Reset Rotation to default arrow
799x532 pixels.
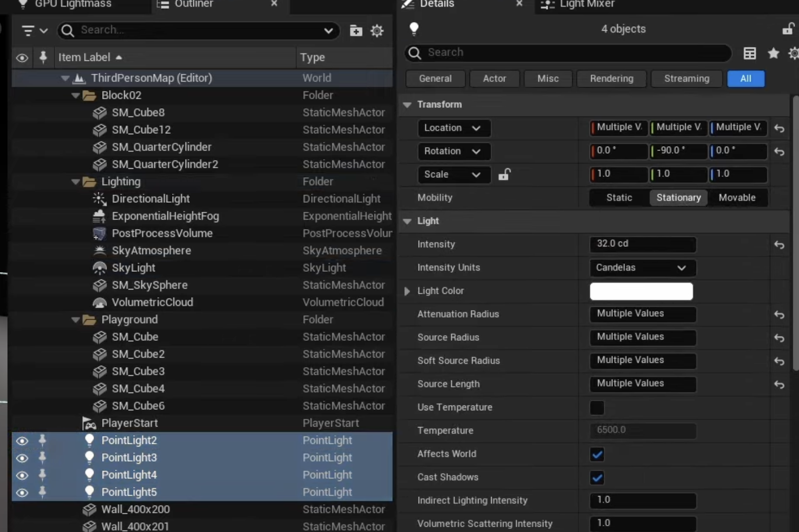(779, 151)
